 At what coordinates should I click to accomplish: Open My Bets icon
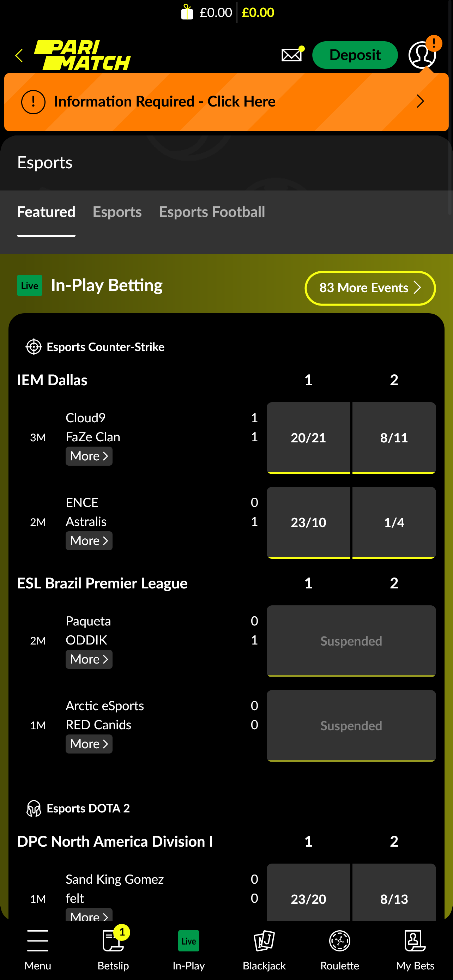click(415, 940)
